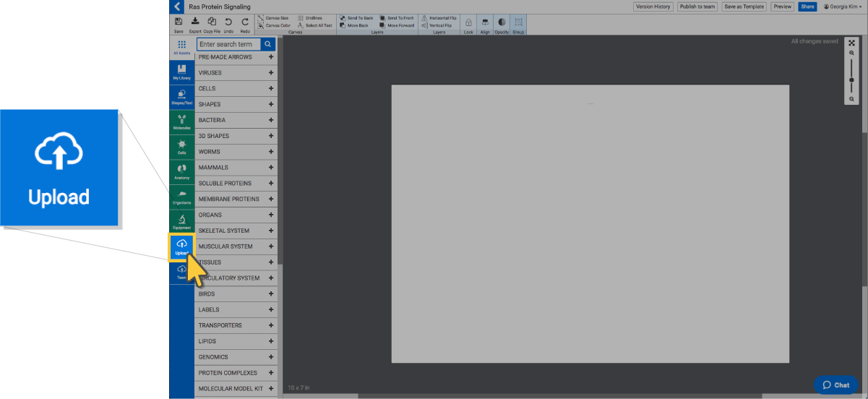The height and width of the screenshot is (399, 868).
Task: Click the Upload sidebar icon
Action: [181, 247]
